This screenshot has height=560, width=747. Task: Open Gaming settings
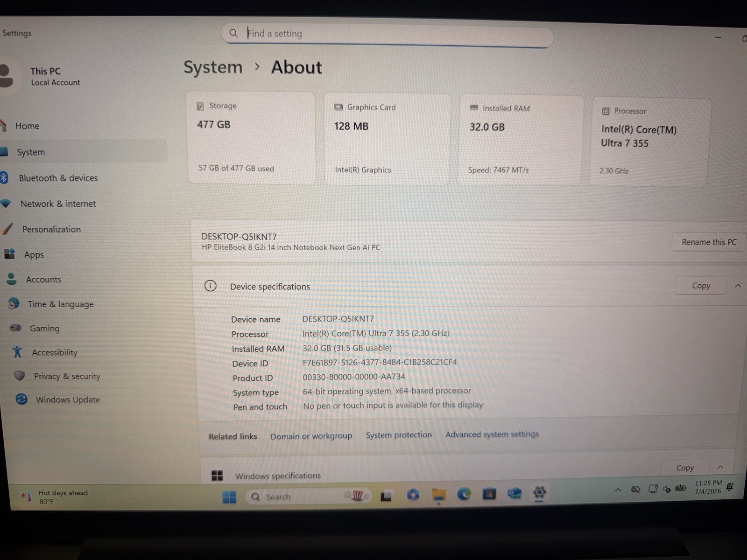pyautogui.click(x=44, y=329)
